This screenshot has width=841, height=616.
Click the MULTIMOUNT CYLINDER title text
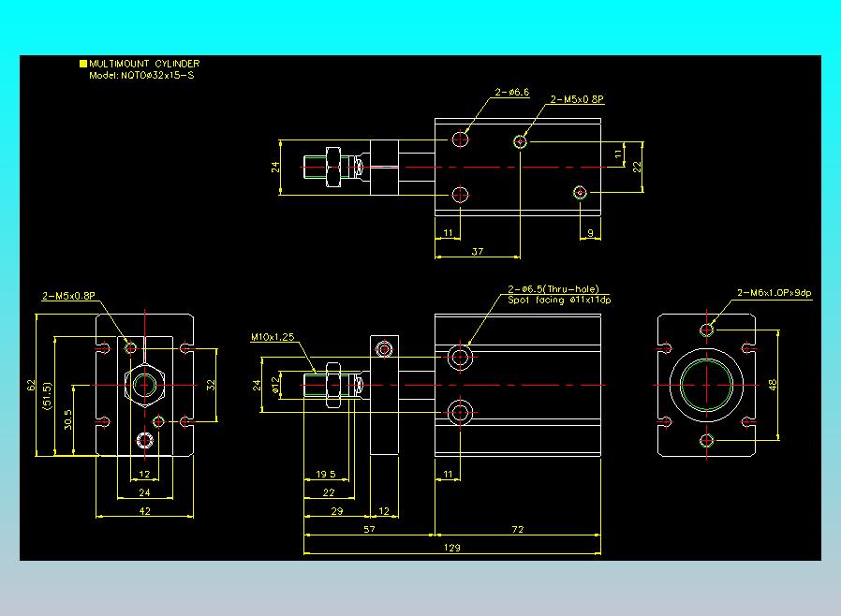[144, 64]
